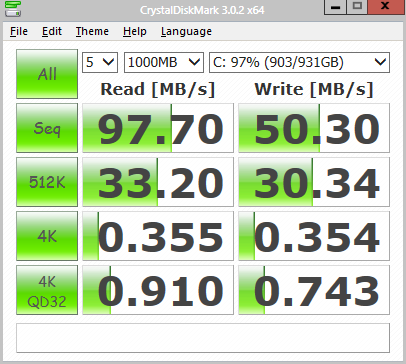The image size is (406, 364).
Task: Run all benchmarks with the All button
Action: coord(47,74)
